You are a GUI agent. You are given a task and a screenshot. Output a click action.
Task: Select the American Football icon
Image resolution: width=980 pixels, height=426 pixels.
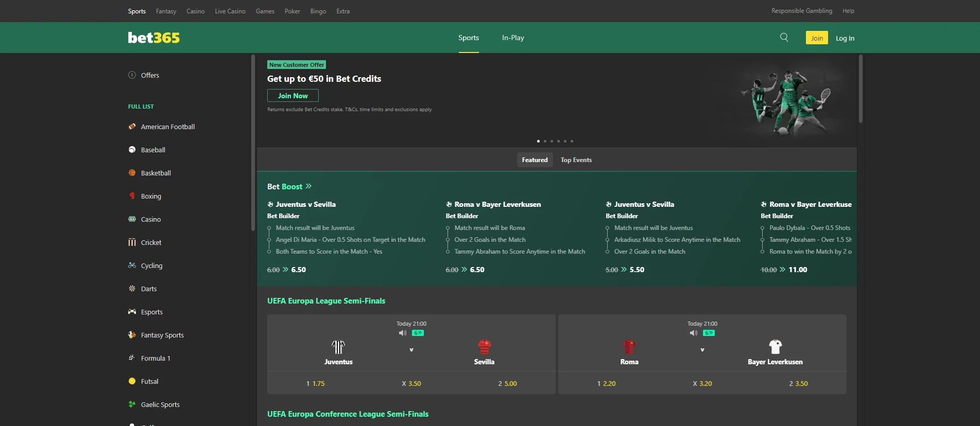[x=132, y=127]
